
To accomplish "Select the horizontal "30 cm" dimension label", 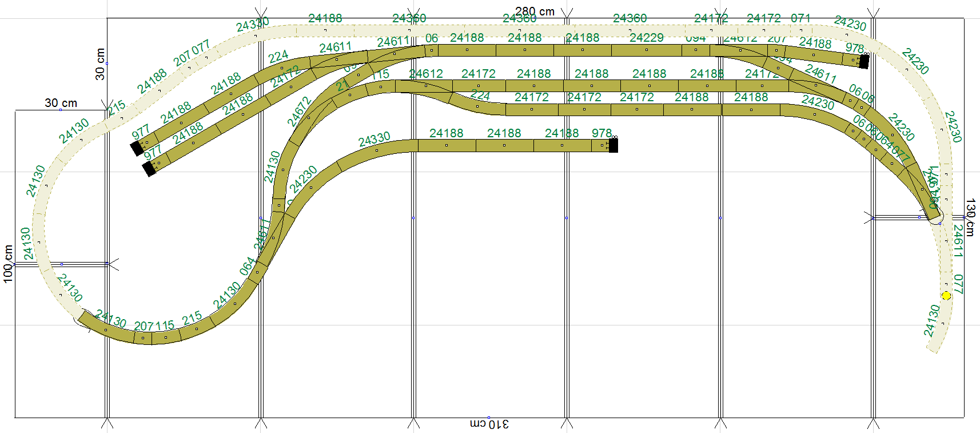I will click(61, 103).
